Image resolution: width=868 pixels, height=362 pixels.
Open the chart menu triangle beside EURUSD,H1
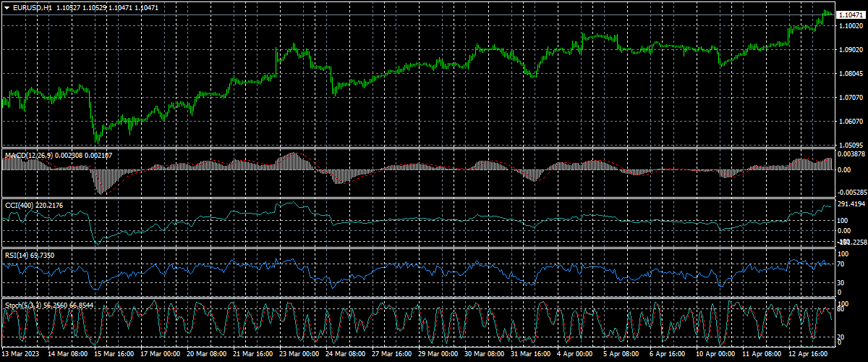tap(7, 7)
